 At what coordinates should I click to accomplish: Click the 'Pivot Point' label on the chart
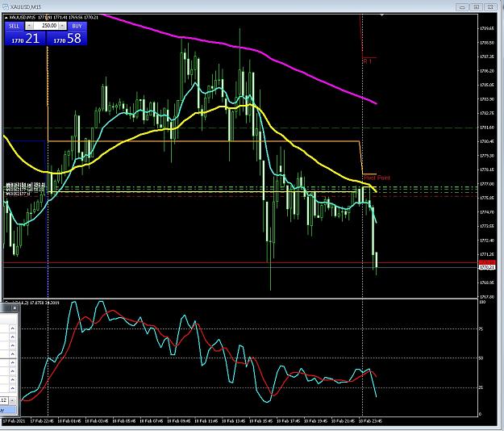tap(377, 178)
